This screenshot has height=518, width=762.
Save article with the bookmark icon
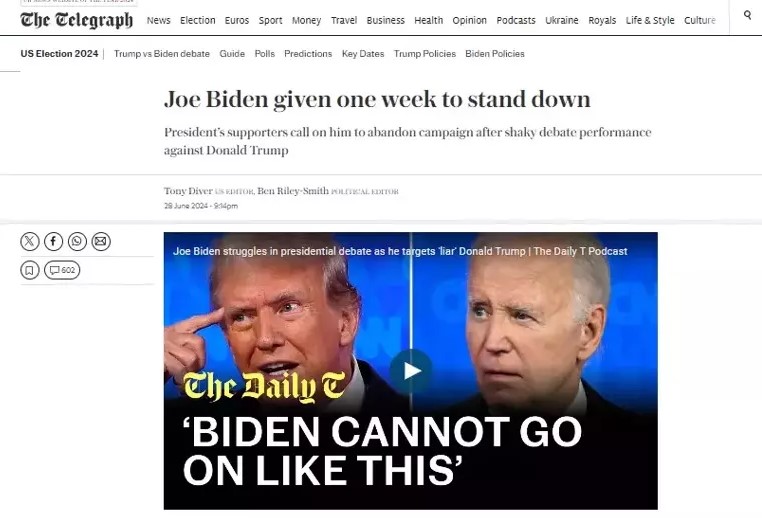[x=30, y=270]
